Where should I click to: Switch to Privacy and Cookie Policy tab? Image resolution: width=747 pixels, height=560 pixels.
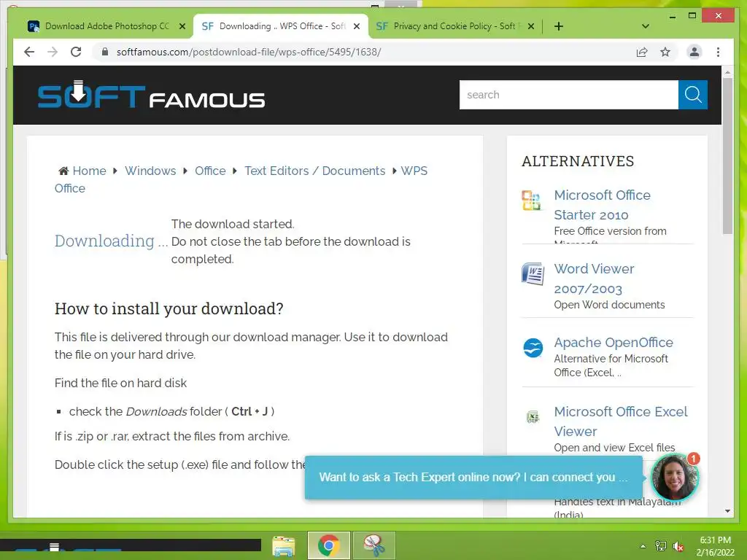point(455,26)
